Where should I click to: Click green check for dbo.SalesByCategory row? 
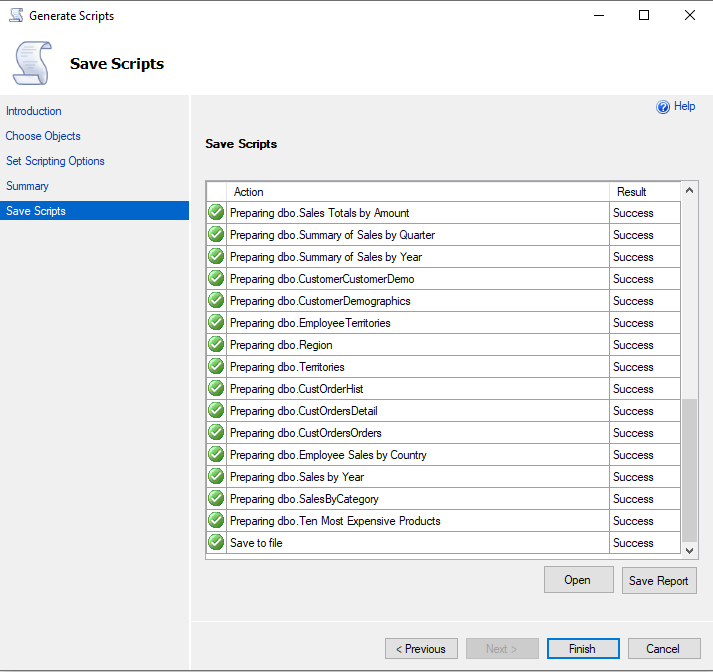pyautogui.click(x=216, y=499)
